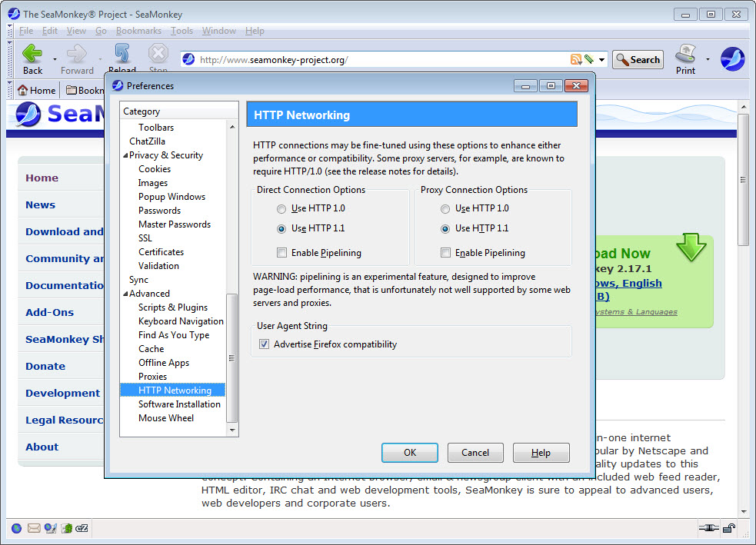
Task: Select Certificates in the category tree
Action: [161, 252]
